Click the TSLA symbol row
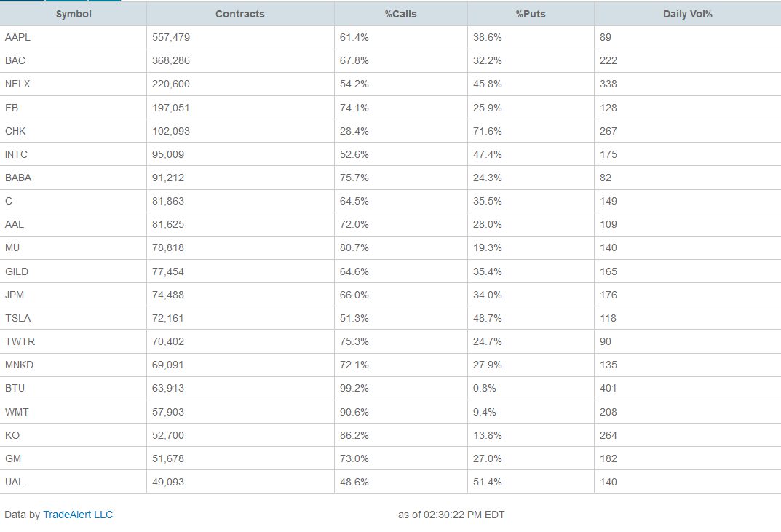Viewport: 781px width, 532px height. pos(17,318)
